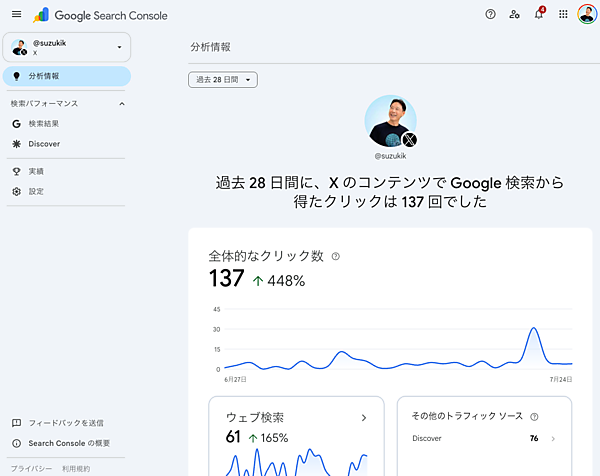Click the info icon for Search Console の概要
The height and width of the screenshot is (476, 600).
tap(16, 443)
